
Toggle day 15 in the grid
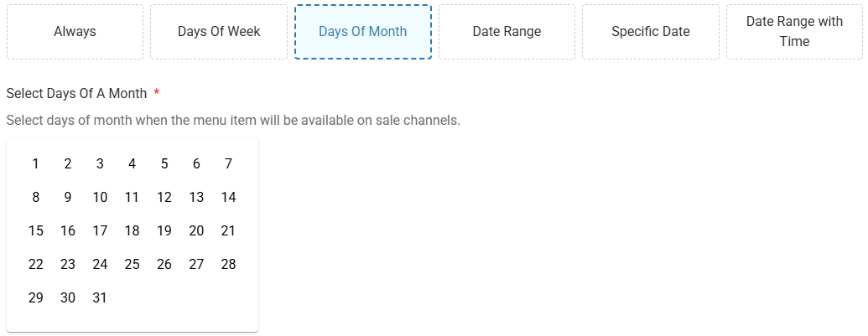click(35, 230)
